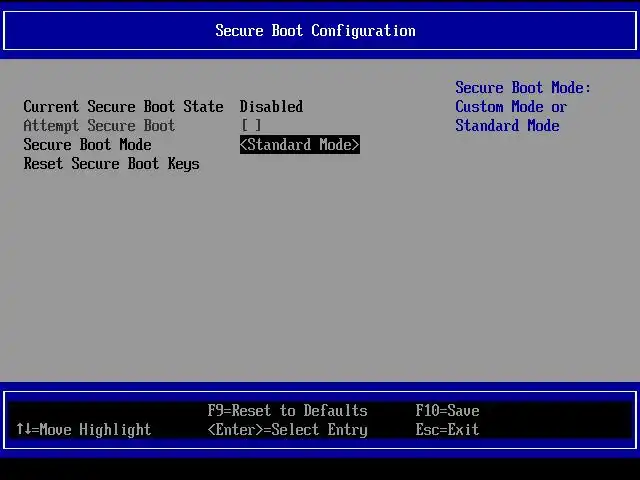The image size is (640, 480).
Task: Click the Current Secure Boot State label
Action: (123, 107)
